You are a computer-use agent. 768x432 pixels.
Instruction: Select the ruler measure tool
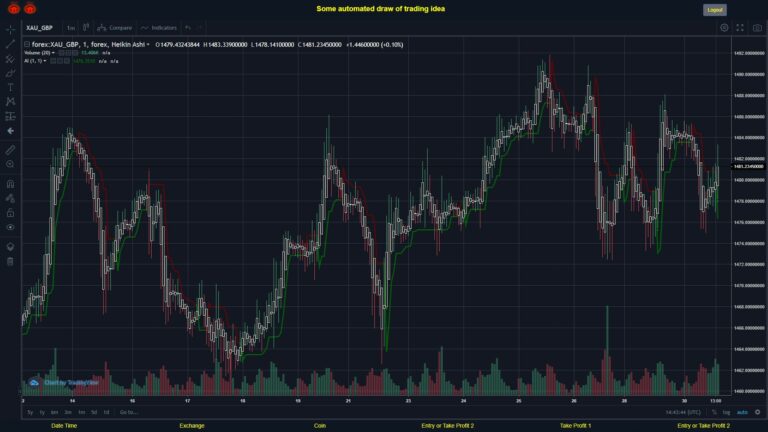pos(10,150)
